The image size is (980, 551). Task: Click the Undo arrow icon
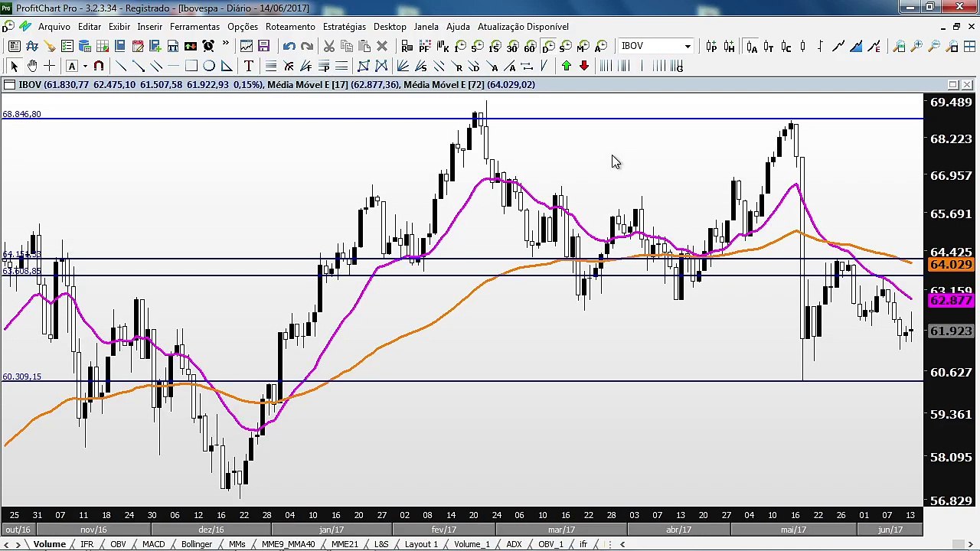[289, 46]
